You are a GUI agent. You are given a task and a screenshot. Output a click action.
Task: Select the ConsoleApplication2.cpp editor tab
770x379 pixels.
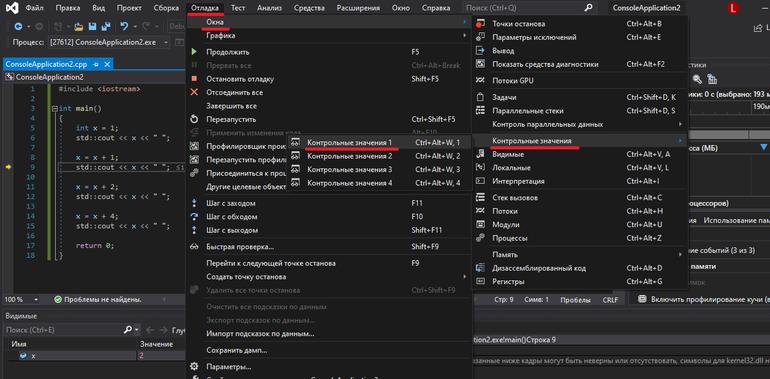point(48,64)
